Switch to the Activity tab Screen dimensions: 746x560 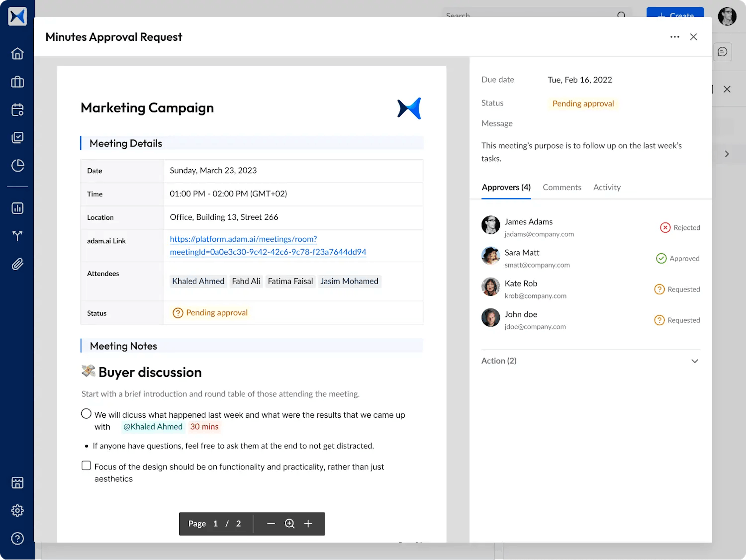(x=607, y=187)
